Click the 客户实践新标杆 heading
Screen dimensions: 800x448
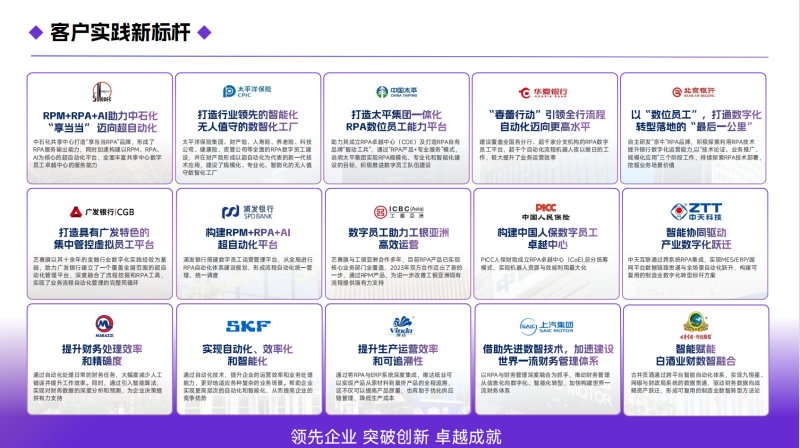[x=120, y=33]
